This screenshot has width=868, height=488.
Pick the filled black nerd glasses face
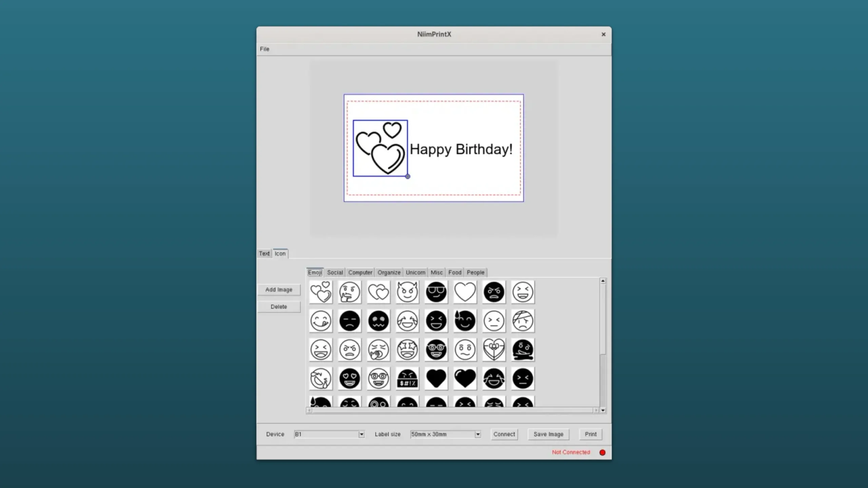[436, 349]
